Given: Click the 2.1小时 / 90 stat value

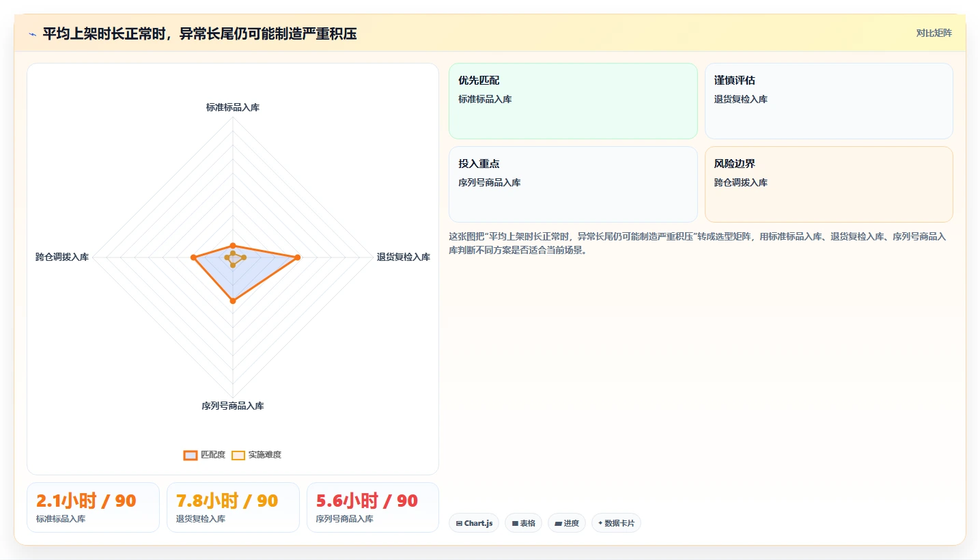Looking at the screenshot, I should (86, 501).
